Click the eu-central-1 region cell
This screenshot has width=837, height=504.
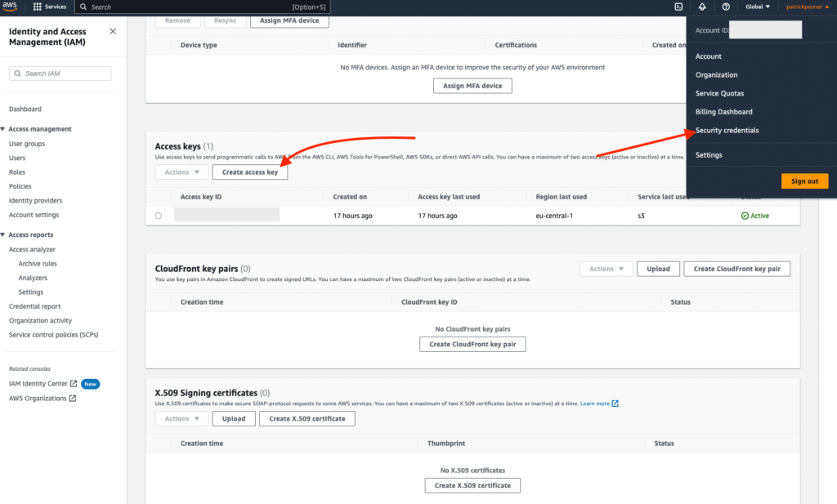coord(554,216)
